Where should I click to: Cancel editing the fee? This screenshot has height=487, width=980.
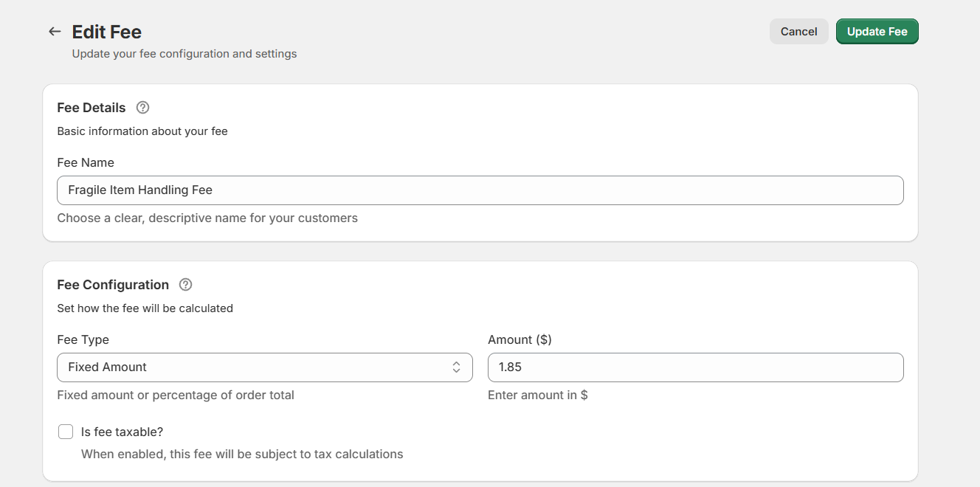[x=798, y=31]
